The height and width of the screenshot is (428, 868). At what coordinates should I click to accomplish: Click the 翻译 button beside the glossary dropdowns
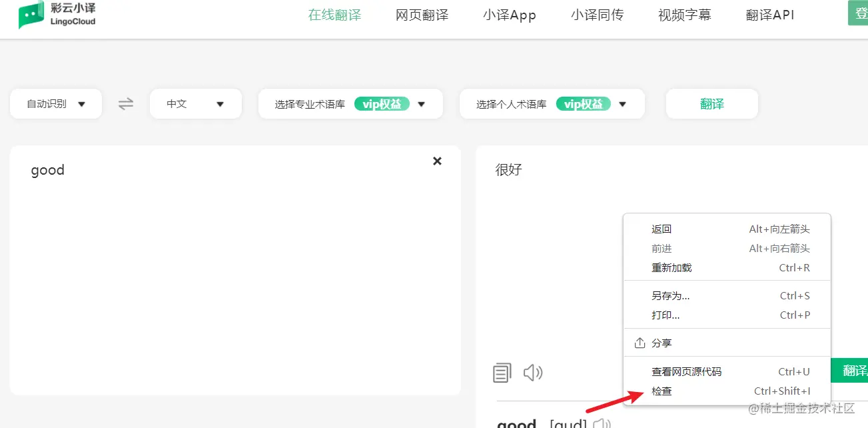pyautogui.click(x=712, y=104)
